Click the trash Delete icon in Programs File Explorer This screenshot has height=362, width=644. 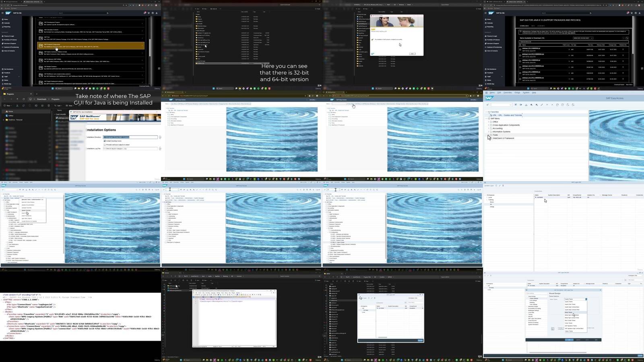pyautogui.click(x=48, y=106)
